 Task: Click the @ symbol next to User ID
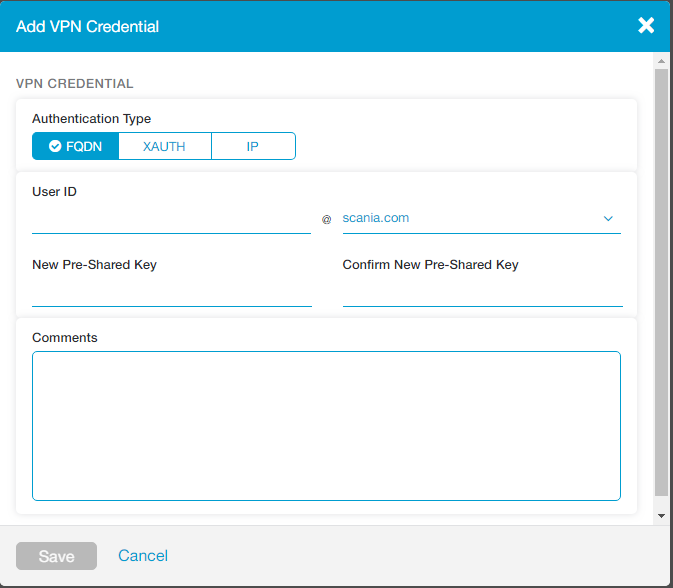pyautogui.click(x=327, y=220)
